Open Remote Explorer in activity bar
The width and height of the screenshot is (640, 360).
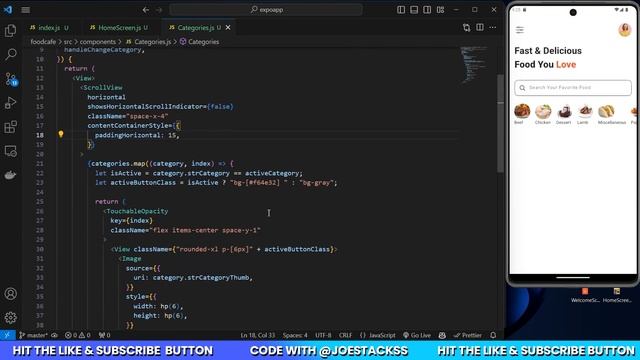coord(11,151)
